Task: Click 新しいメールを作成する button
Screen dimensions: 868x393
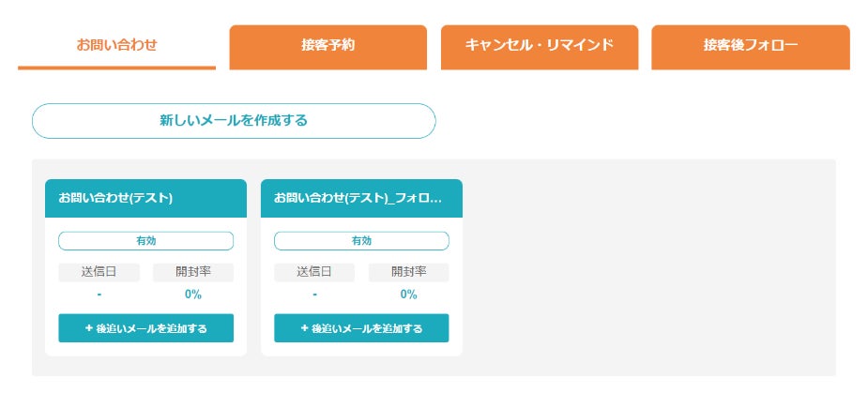Action: [x=234, y=121]
